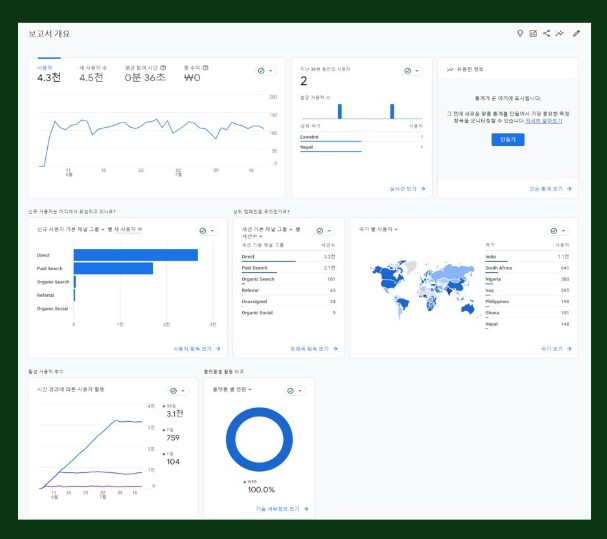This screenshot has width=607, height=539.
Task: Click the blue create button in insights card
Action: click(508, 139)
